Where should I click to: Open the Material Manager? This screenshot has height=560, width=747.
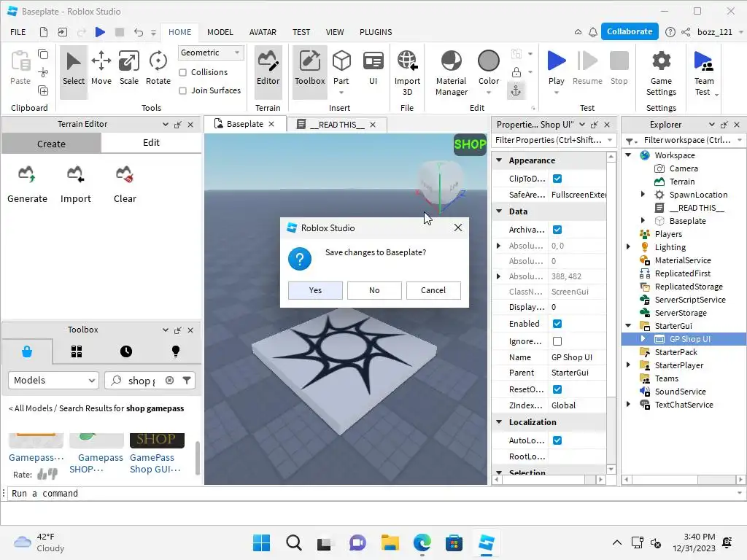coord(451,73)
